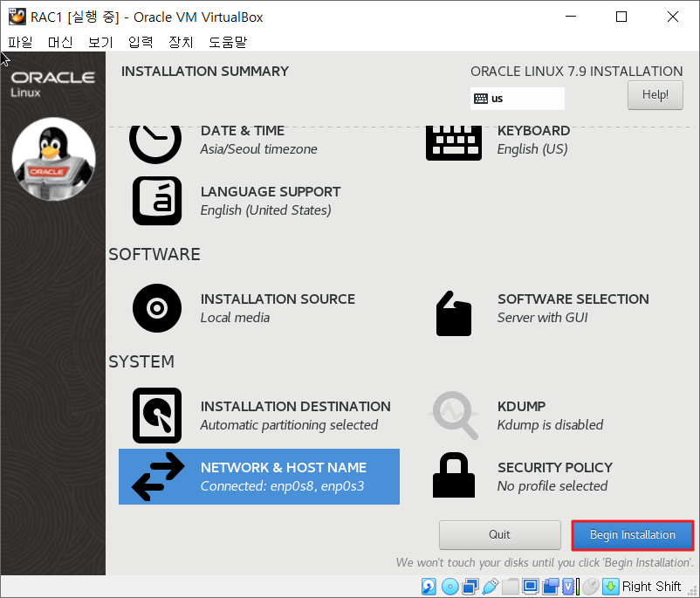The height and width of the screenshot is (598, 700).
Task: Click 'English (US)' text
Action: (532, 149)
